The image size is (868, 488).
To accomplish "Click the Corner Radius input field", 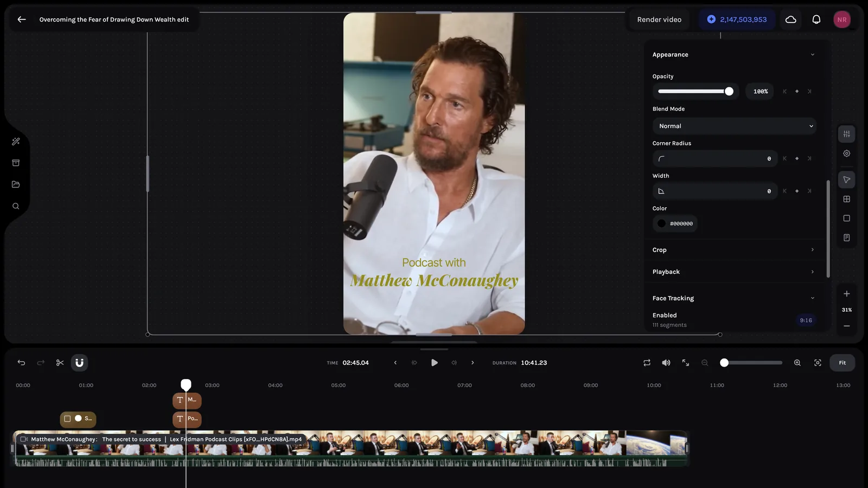I will (x=715, y=159).
